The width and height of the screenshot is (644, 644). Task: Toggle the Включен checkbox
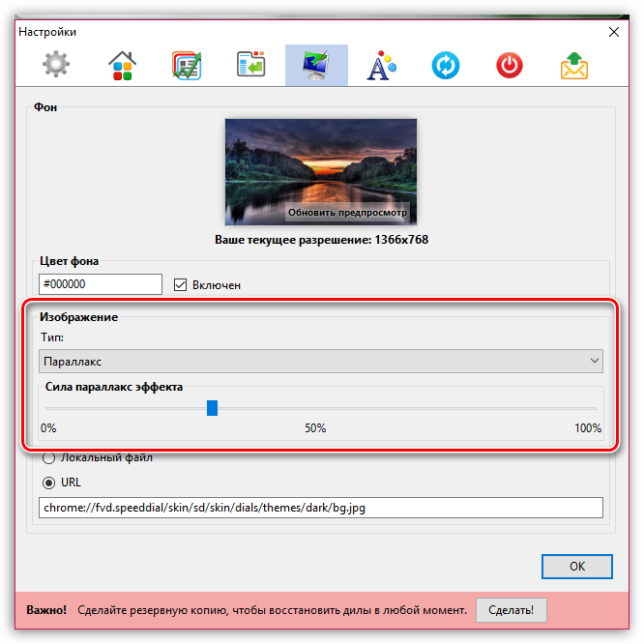[x=180, y=284]
